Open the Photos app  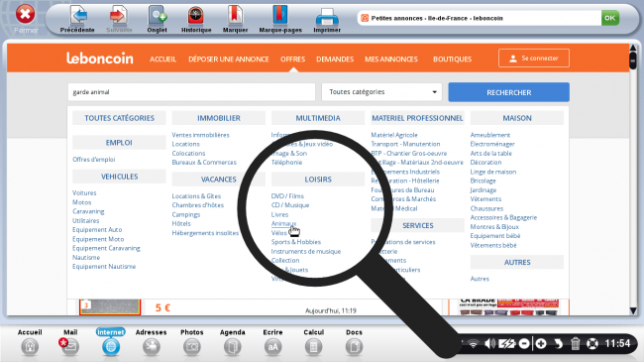(x=192, y=342)
